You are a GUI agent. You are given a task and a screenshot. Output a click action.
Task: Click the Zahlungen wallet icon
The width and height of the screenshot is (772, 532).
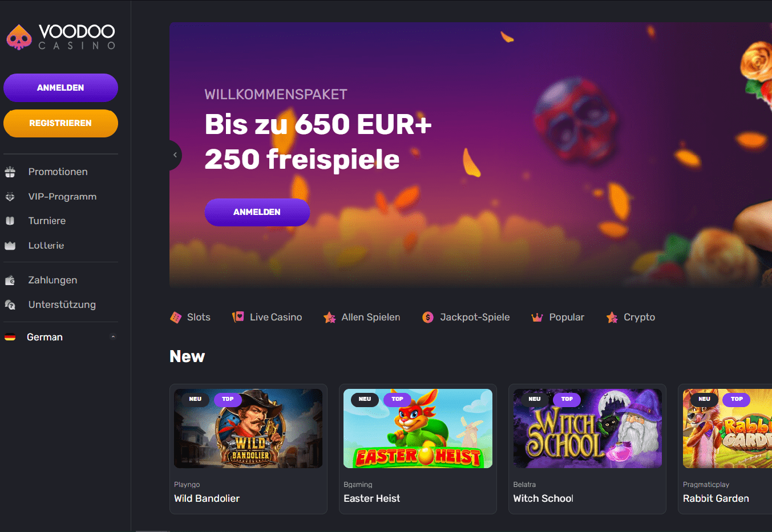[x=10, y=280]
